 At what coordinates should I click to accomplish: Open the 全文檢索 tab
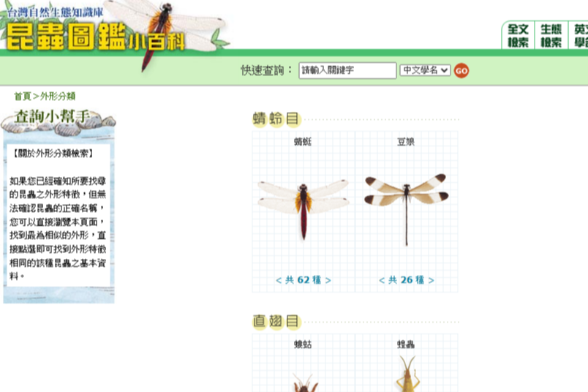[x=518, y=36]
